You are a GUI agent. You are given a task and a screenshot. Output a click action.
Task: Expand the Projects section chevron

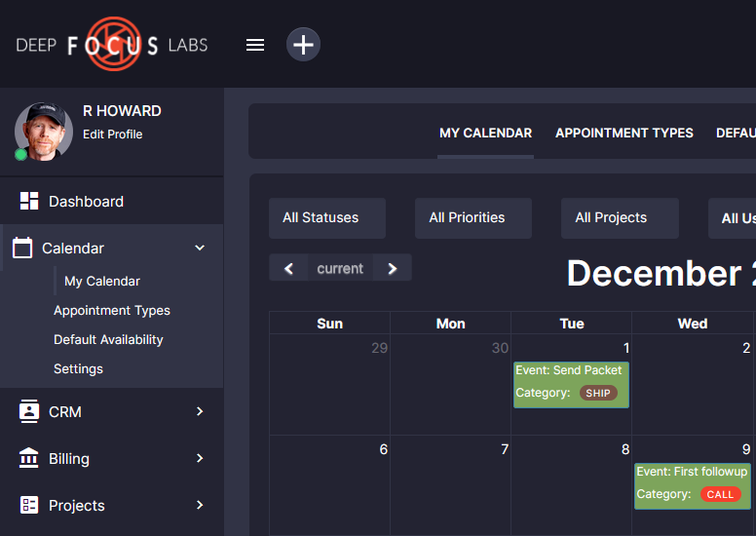coord(200,505)
